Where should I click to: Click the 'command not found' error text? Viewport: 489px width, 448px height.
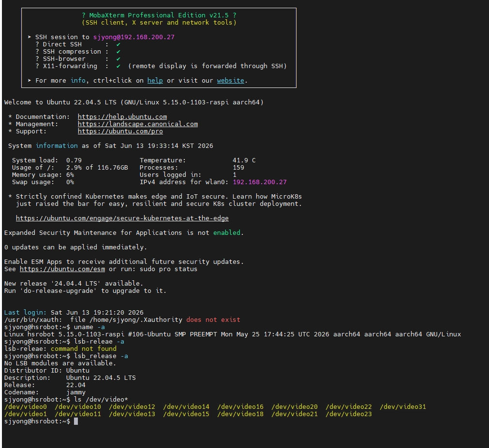click(84, 348)
